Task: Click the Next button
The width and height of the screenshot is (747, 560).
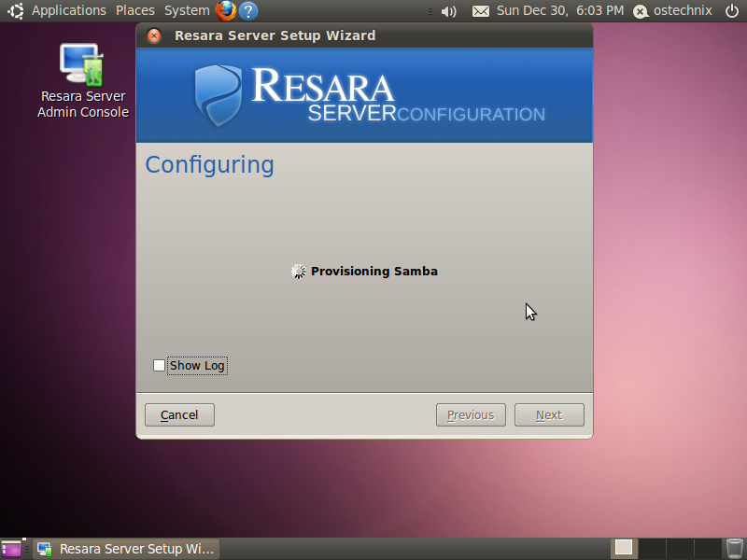Action: 549,414
